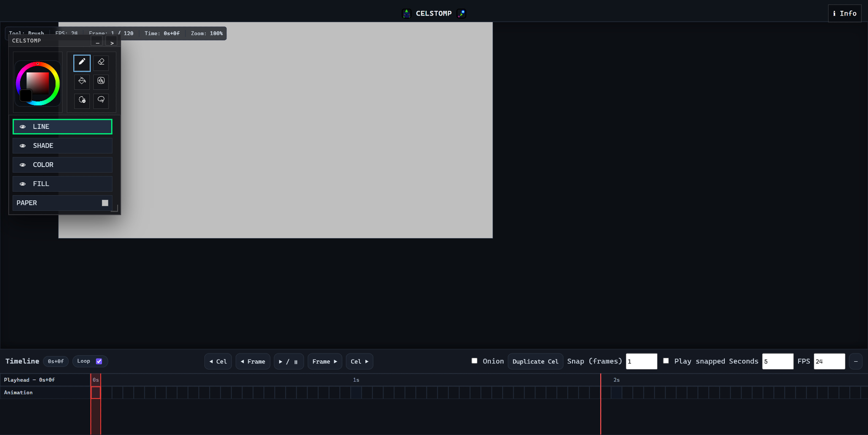Click the black current color swatch

tap(26, 95)
